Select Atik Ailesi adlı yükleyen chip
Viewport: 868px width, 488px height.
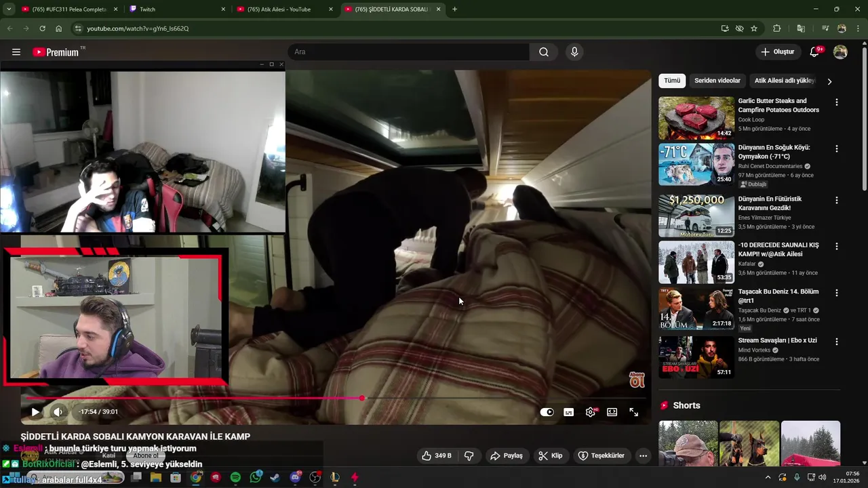pyautogui.click(x=785, y=81)
